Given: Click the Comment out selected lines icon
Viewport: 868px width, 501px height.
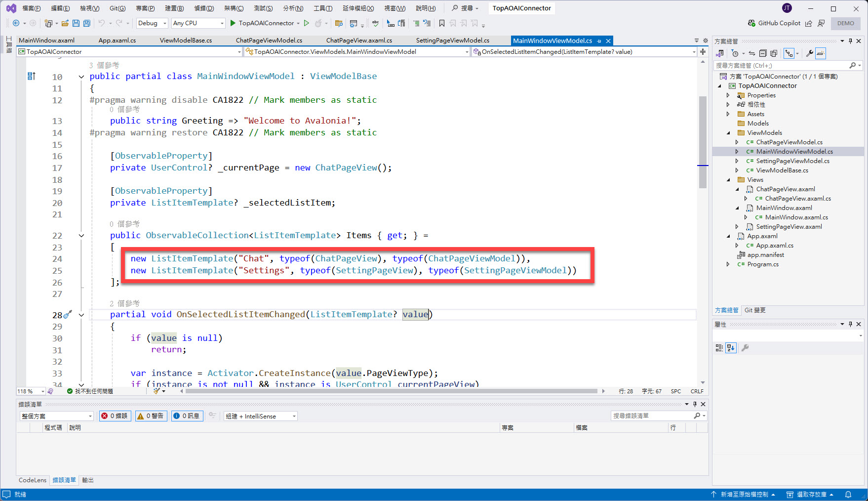Looking at the screenshot, I should [x=416, y=23].
